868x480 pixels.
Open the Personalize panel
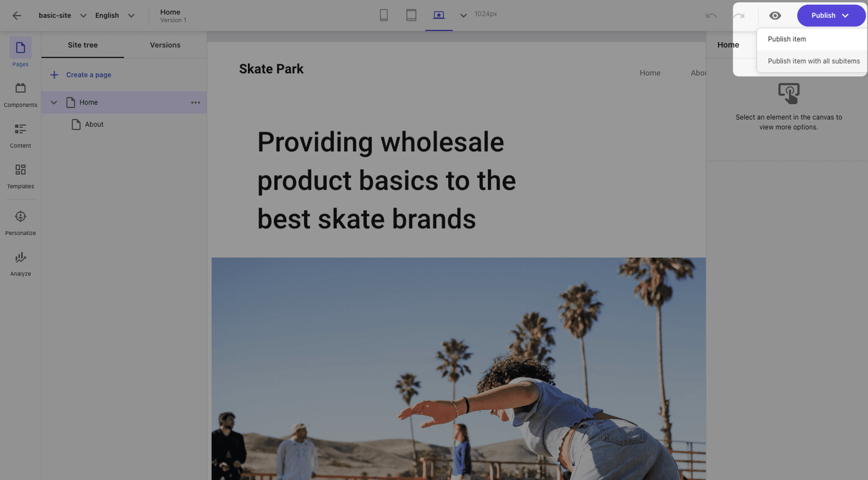pyautogui.click(x=20, y=222)
